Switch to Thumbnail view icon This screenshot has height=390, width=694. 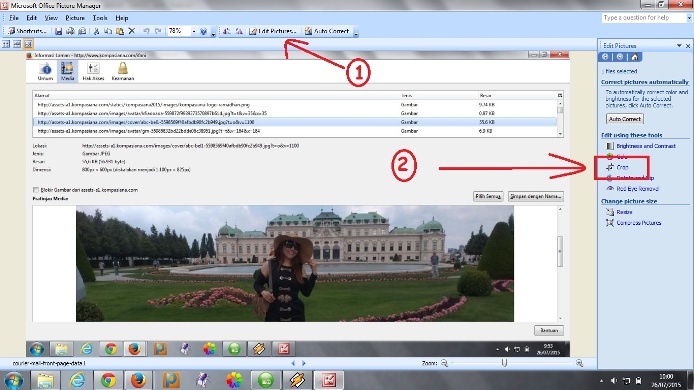pos(6,44)
